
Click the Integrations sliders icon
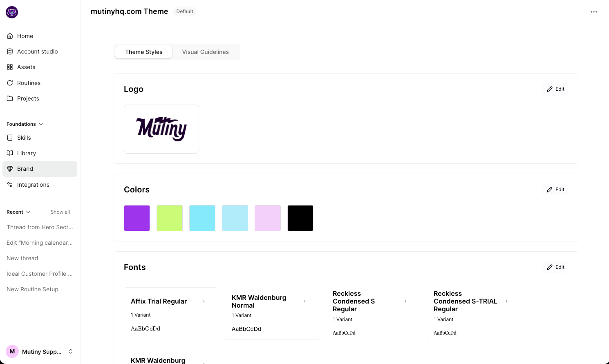point(10,185)
